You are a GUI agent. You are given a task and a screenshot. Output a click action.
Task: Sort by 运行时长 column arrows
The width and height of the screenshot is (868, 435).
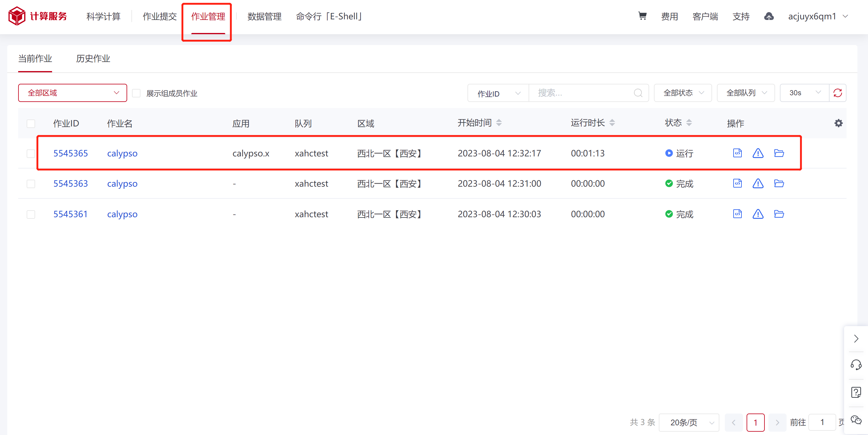[612, 123]
